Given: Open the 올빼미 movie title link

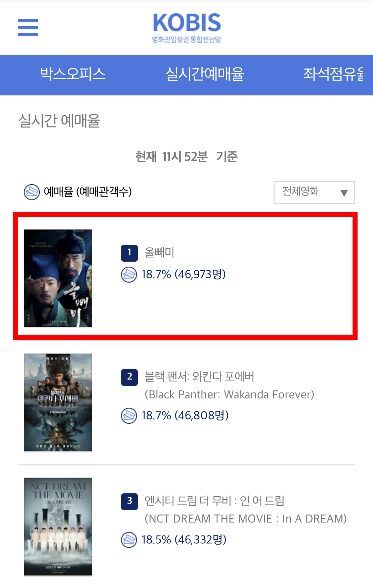Looking at the screenshot, I should (159, 252).
